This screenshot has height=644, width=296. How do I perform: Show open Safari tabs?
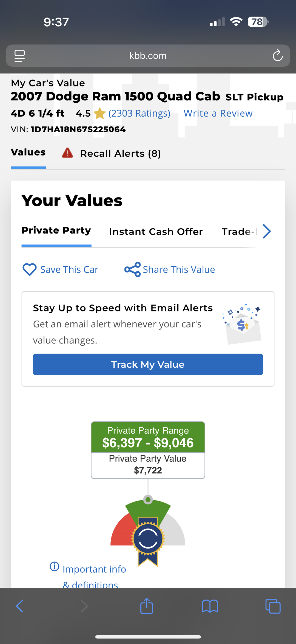[x=273, y=606]
